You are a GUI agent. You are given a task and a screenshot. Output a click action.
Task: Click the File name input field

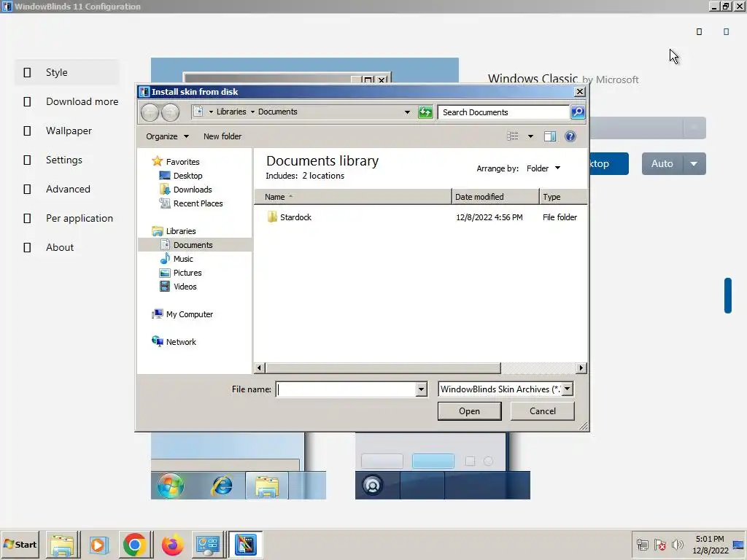tap(347, 389)
